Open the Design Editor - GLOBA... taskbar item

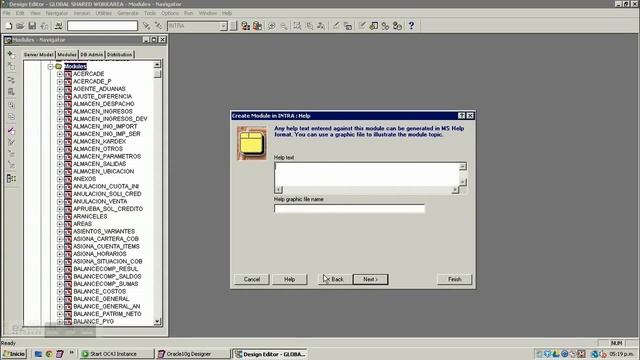270,354
